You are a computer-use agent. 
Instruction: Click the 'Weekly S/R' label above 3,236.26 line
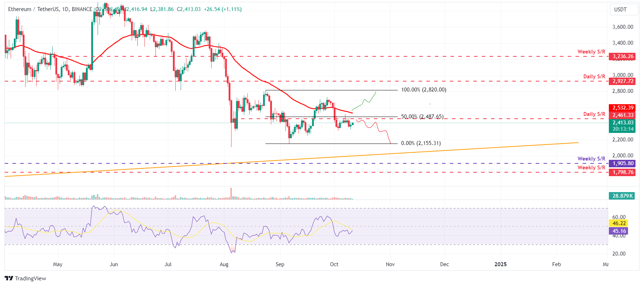(x=591, y=52)
